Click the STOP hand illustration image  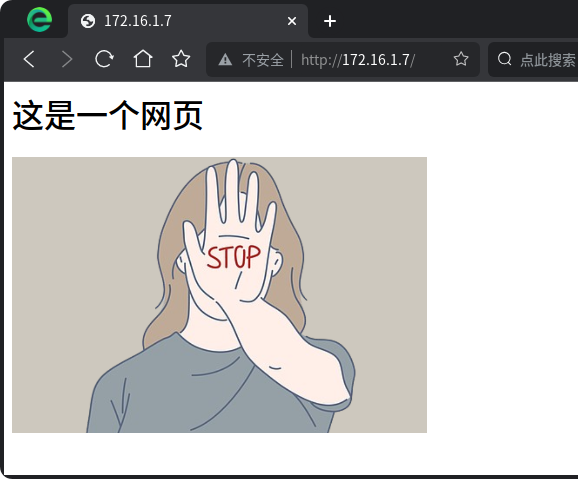point(219,295)
